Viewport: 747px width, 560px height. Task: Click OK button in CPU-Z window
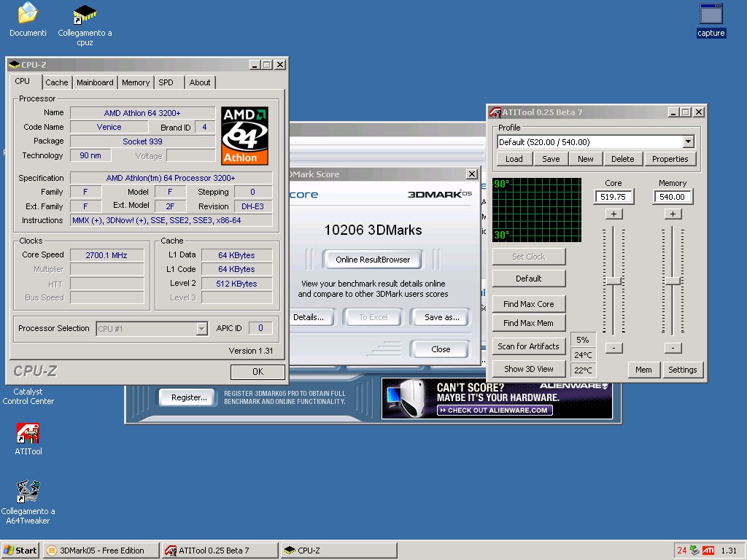[258, 372]
